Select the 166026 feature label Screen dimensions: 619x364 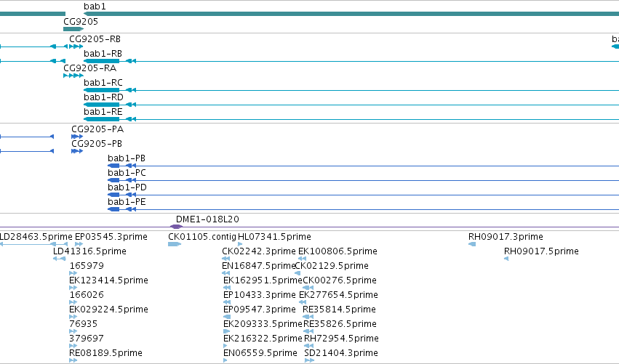point(87,295)
